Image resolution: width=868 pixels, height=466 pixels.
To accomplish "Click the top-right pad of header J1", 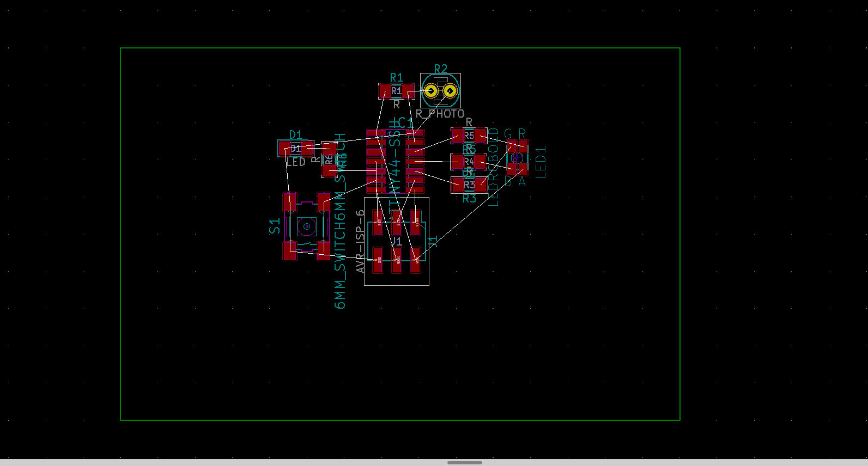I will coord(416,223).
